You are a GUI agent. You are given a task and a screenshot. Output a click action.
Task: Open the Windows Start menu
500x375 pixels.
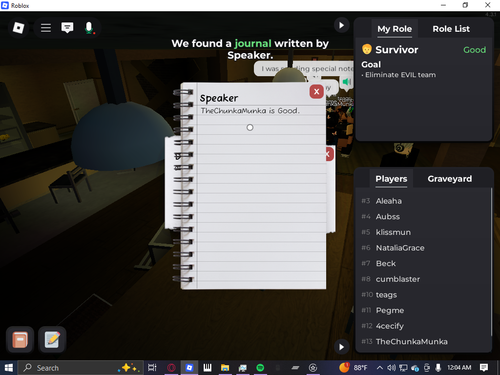pyautogui.click(x=8, y=368)
